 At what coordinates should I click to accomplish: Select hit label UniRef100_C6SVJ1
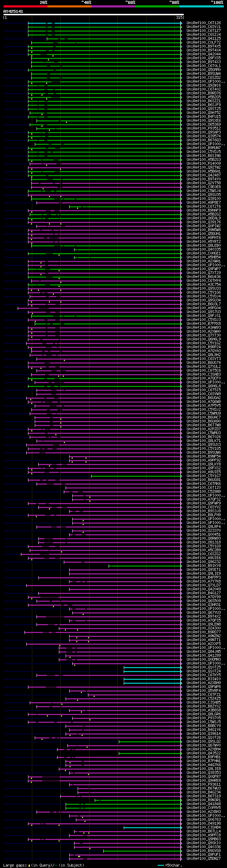pos(204,27)
